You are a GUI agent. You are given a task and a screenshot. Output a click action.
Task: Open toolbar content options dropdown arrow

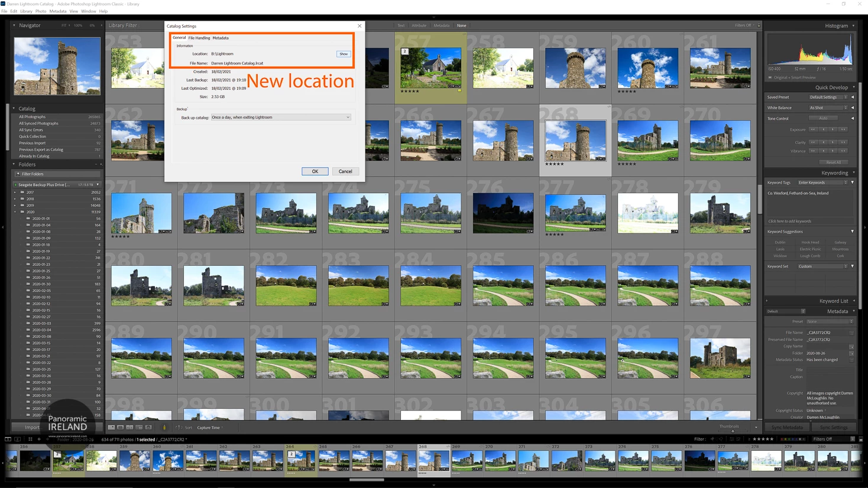pos(756,427)
